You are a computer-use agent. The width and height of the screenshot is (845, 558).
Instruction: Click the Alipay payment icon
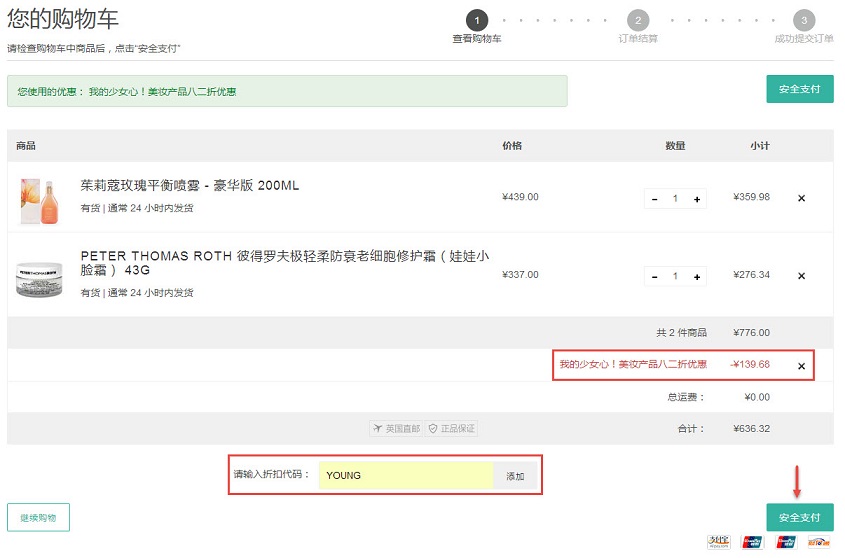[719, 542]
